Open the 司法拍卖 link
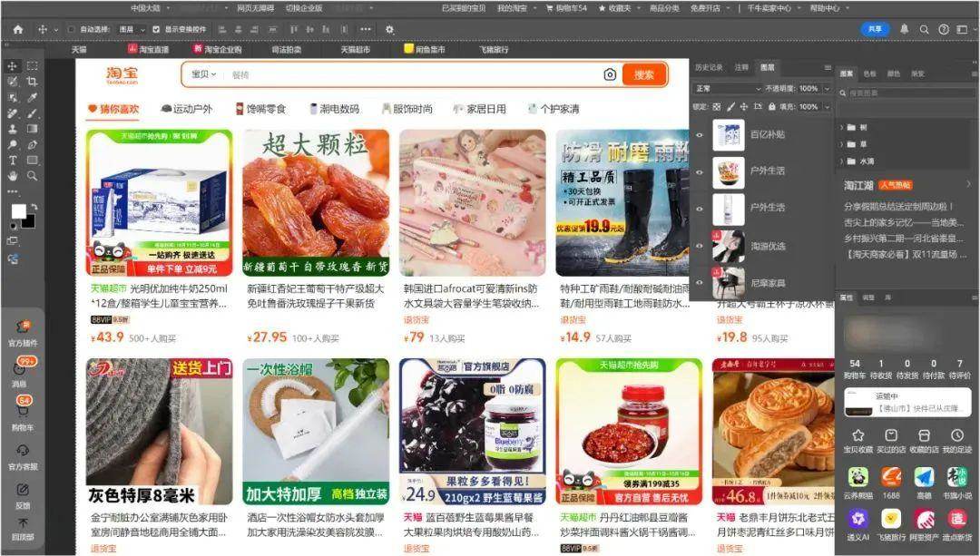Screen dimensions: 980x556 (286, 49)
